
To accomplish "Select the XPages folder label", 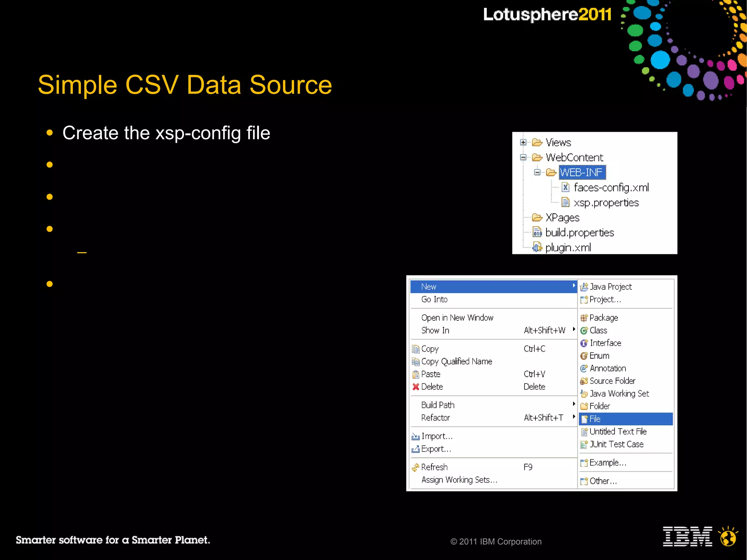I will tap(562, 218).
